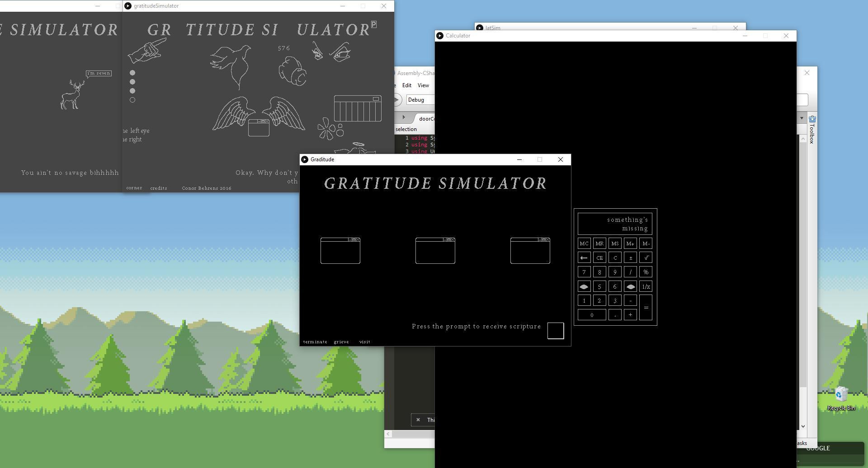Select the first filled dot under the hand
The height and width of the screenshot is (468, 868).
[132, 73]
